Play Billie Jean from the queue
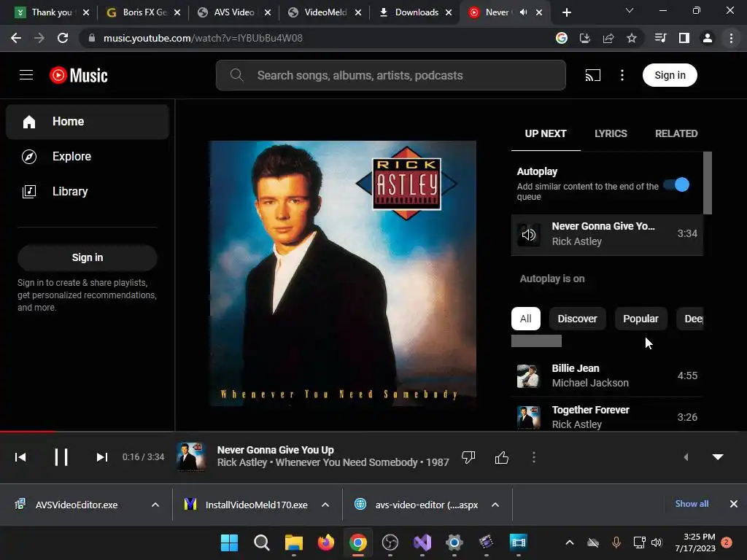The image size is (747, 560). [607, 376]
